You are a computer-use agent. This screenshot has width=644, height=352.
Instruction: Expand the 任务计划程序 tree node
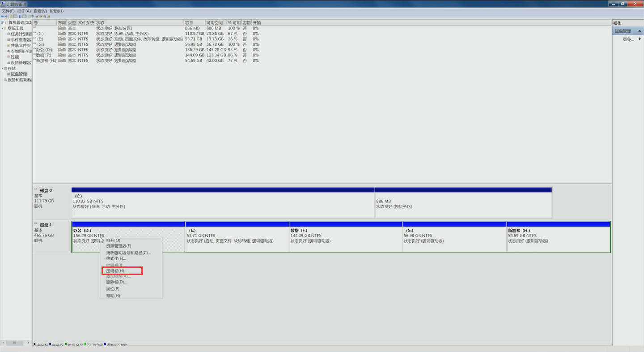[x=5, y=34]
